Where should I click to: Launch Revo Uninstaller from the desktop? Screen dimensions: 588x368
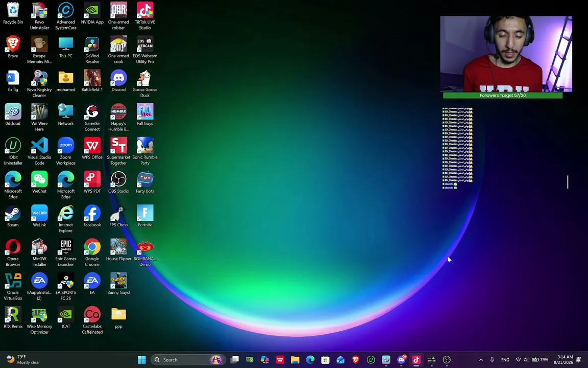39,16
